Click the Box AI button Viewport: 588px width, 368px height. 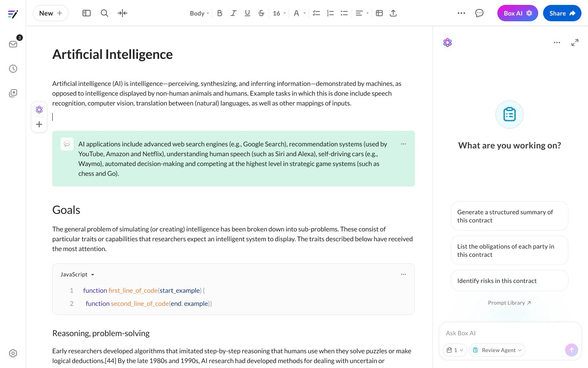[x=518, y=13]
